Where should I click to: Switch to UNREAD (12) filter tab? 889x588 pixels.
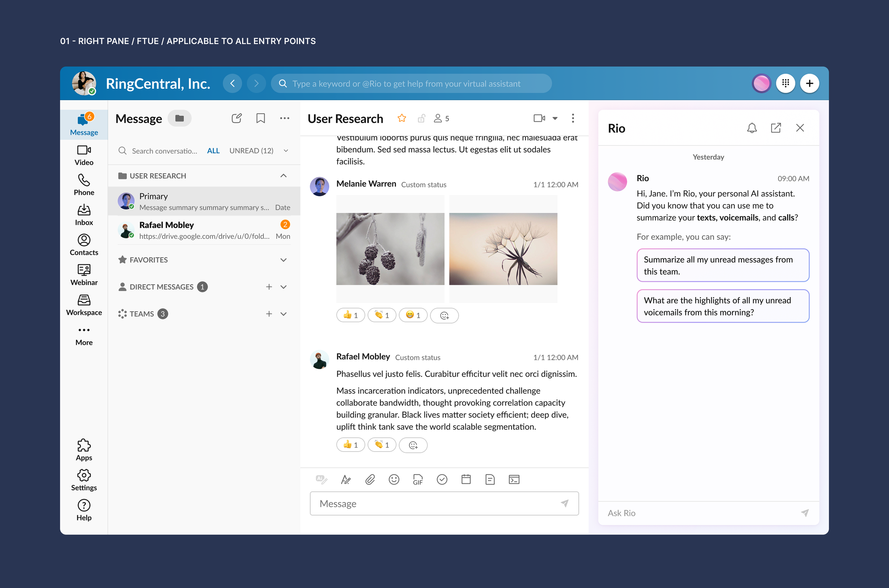point(251,151)
